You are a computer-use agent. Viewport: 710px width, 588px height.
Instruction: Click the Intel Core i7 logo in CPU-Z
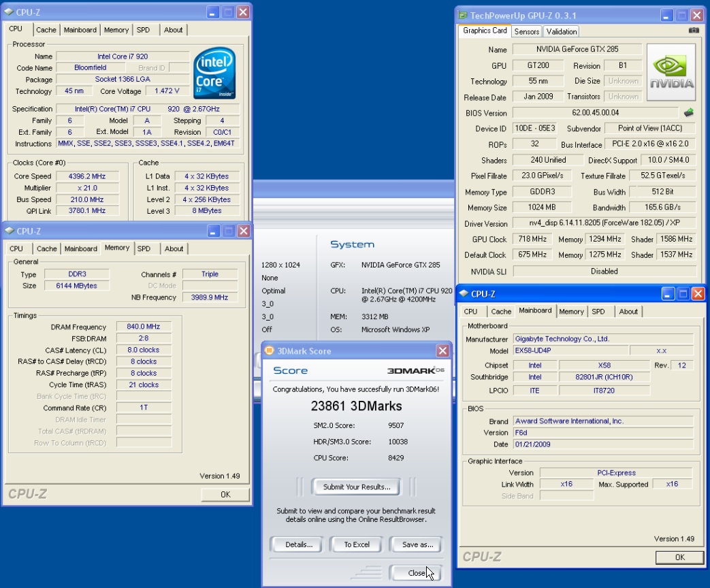pos(214,73)
